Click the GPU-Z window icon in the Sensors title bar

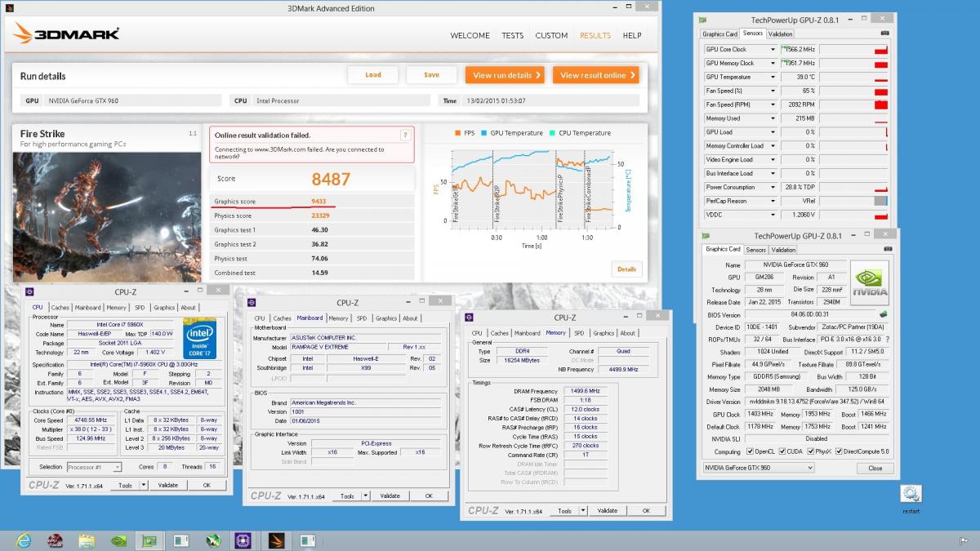[701, 20]
